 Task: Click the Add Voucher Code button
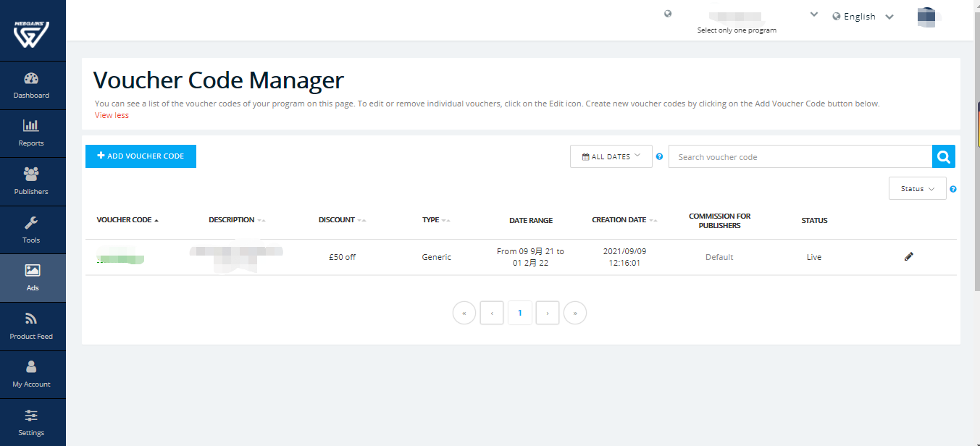[141, 156]
